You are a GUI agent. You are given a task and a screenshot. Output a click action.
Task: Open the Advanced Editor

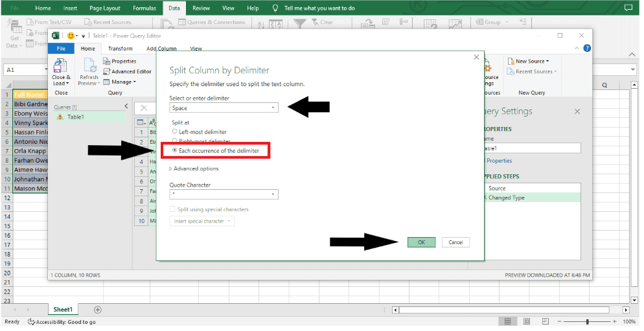tap(127, 72)
